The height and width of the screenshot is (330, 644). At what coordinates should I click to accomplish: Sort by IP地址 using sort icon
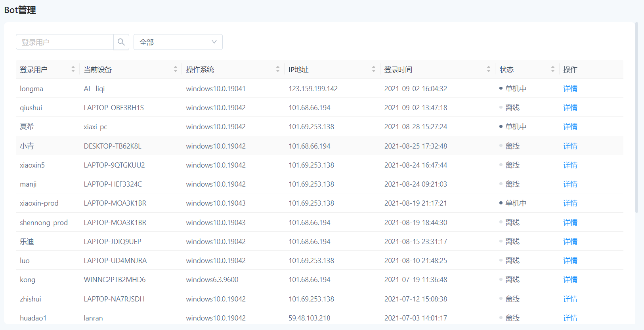pos(373,69)
